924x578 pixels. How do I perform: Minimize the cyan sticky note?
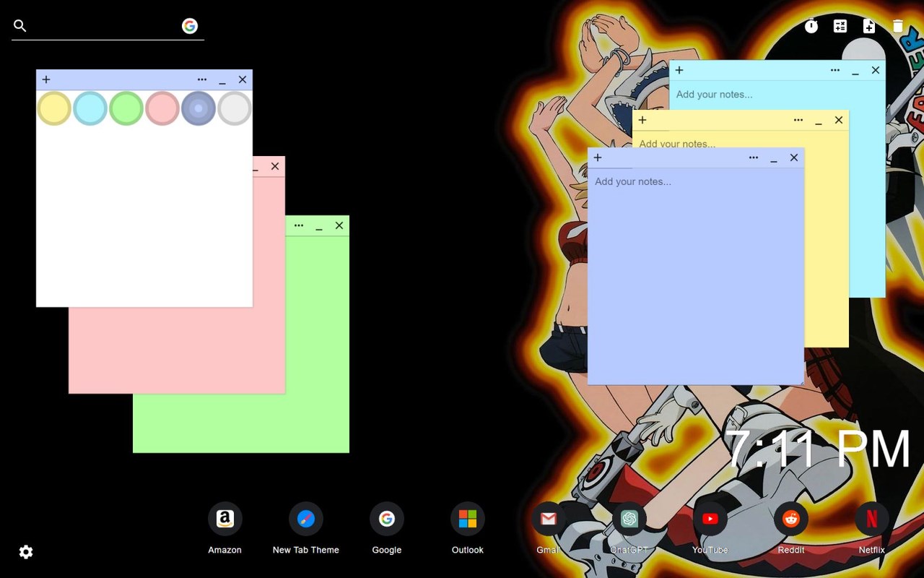click(855, 71)
